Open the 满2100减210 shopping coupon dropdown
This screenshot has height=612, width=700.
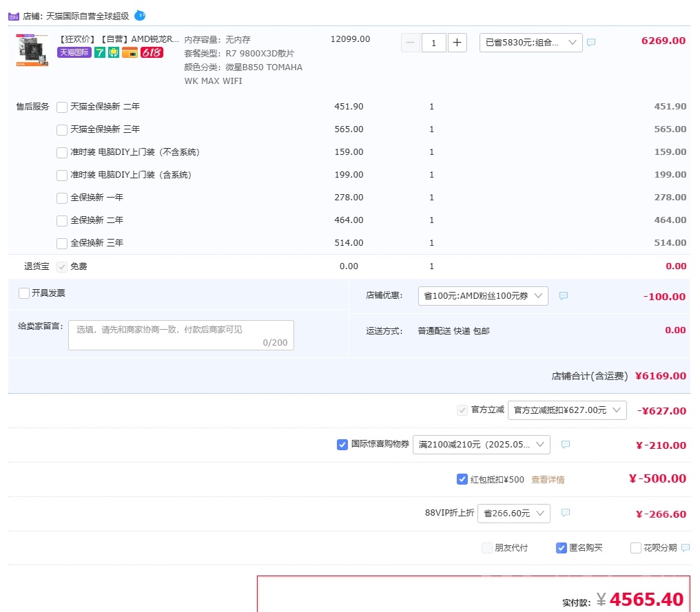[481, 444]
